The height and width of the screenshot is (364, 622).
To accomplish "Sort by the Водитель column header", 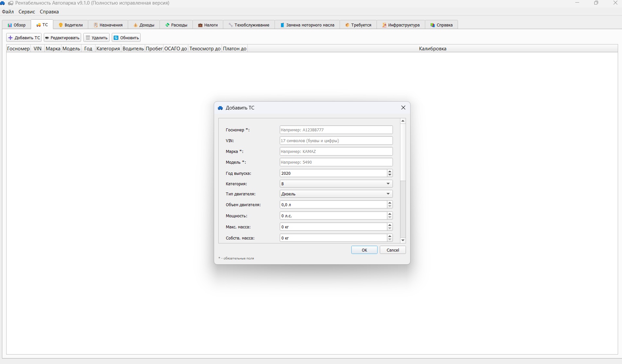I will click(x=133, y=48).
